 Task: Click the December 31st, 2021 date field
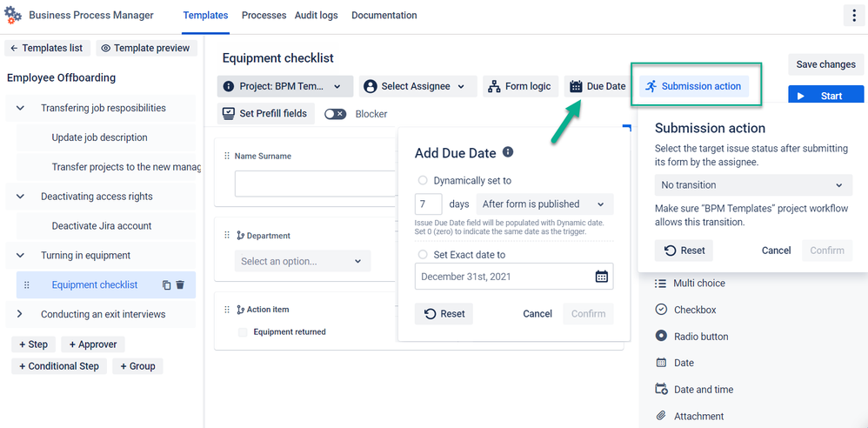514,277
